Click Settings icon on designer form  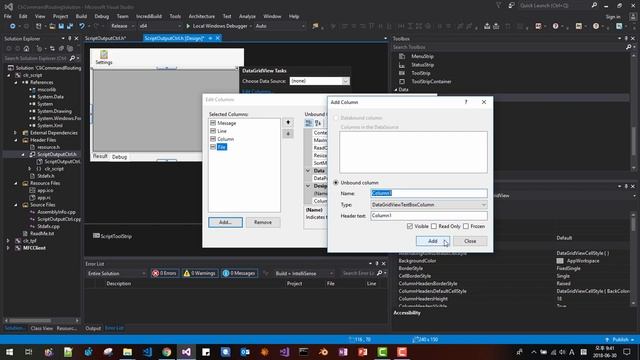[104, 58]
